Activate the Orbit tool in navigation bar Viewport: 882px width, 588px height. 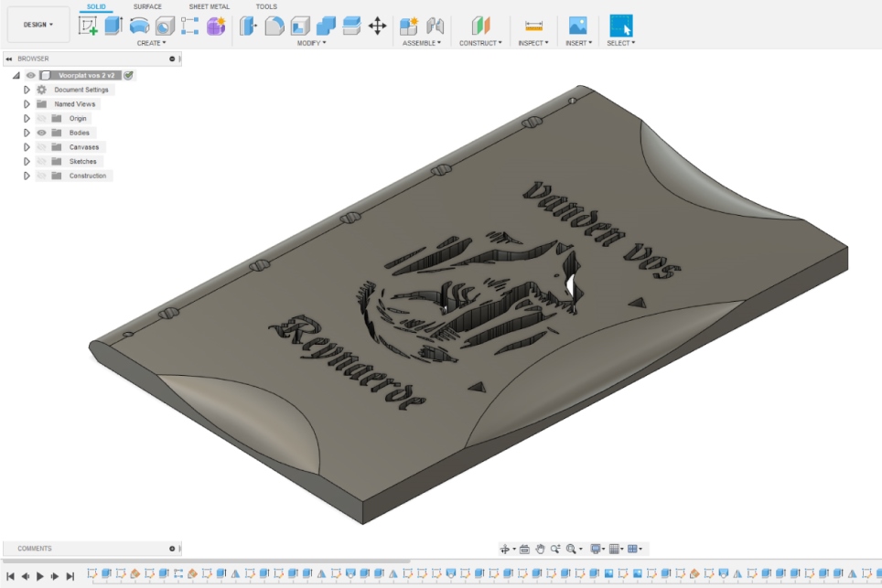coord(506,549)
